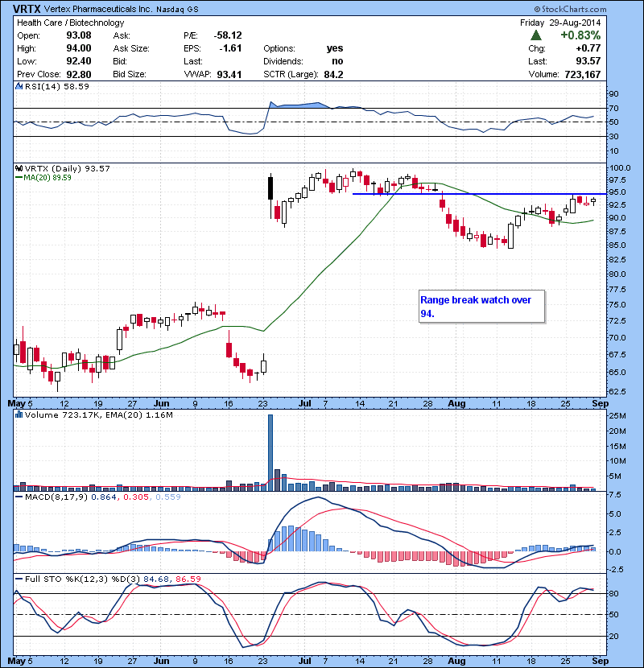Click the Dividends value no
Screen dimensions: 644x668
click(x=337, y=61)
